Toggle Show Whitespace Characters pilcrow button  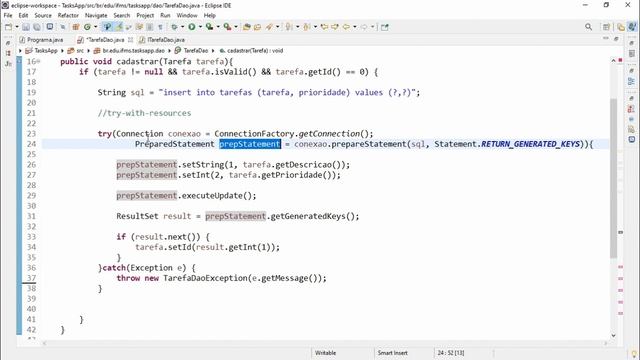(160, 27)
